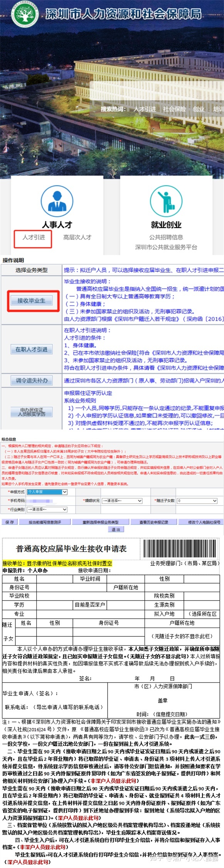This screenshot has width=224, height=868.
Task: Click the 查看历史申报记录 button
Action: pos(154,522)
